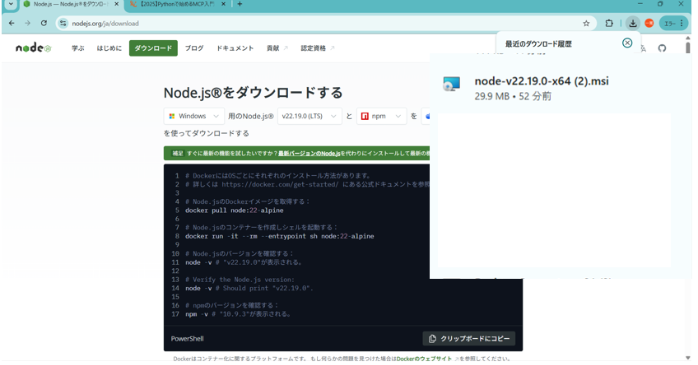Click the msi installer file icon

(451, 84)
